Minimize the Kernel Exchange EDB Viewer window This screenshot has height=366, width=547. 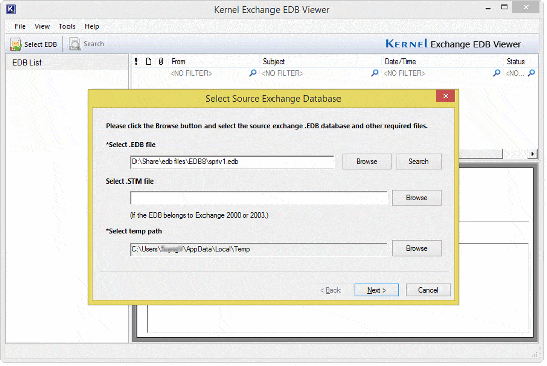click(488, 8)
